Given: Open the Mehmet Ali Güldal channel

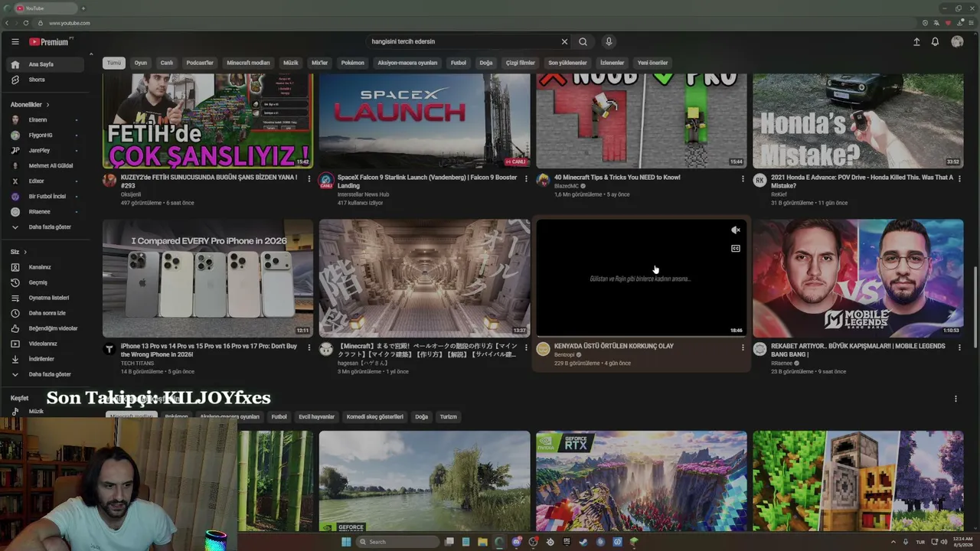Looking at the screenshot, I should click(46, 166).
